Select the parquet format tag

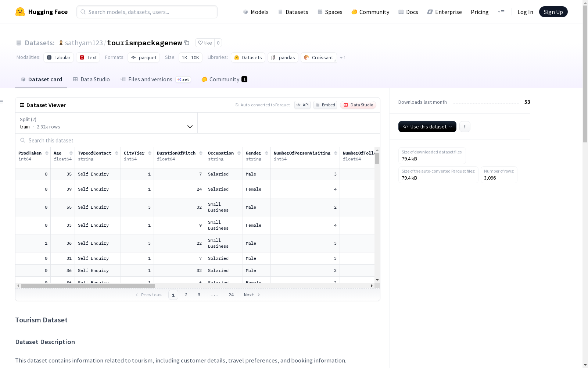[144, 57]
